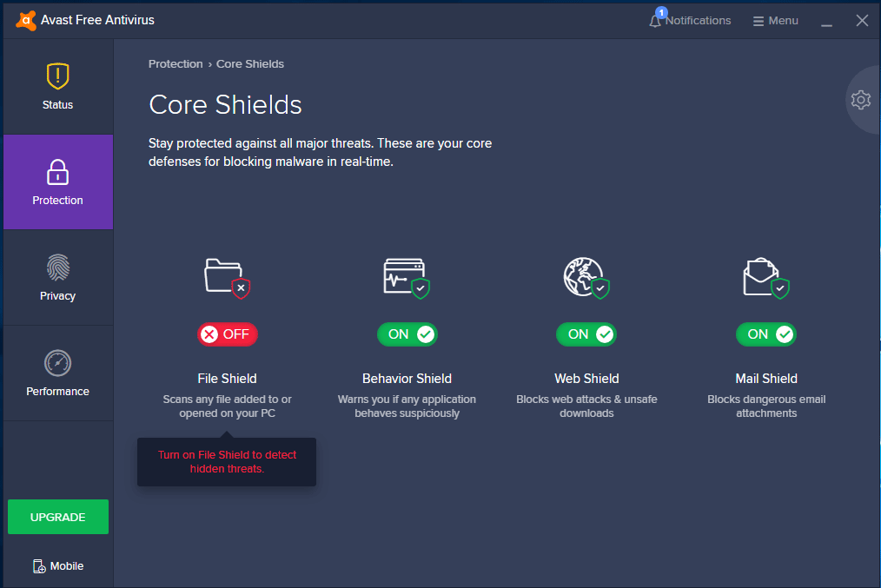Click the Avast logo icon
The height and width of the screenshot is (588, 881).
26,20
